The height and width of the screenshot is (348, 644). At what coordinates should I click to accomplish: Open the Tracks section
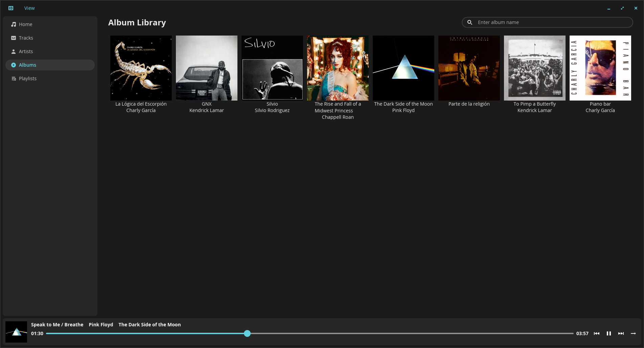[50, 38]
